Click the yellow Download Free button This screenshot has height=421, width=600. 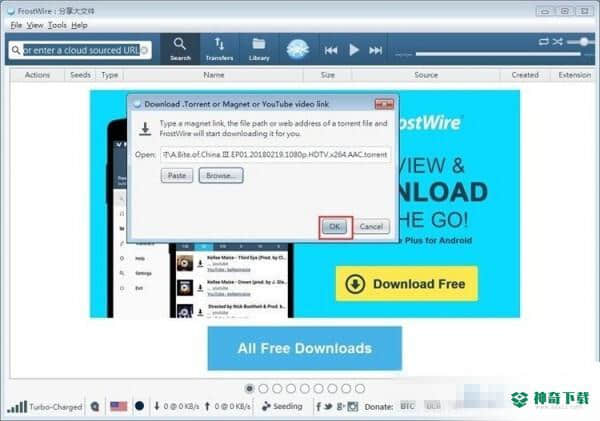coord(407,284)
